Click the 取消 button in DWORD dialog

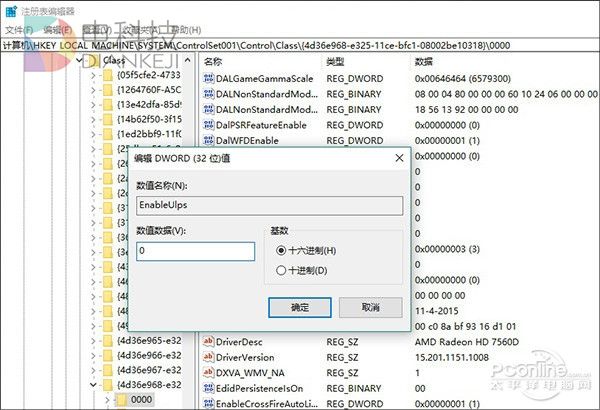click(370, 307)
